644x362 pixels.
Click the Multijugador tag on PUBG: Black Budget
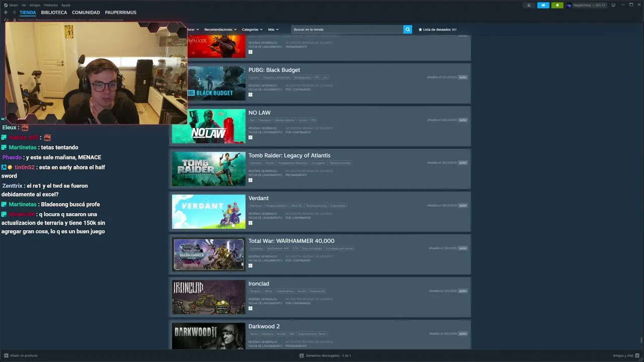[x=302, y=77]
